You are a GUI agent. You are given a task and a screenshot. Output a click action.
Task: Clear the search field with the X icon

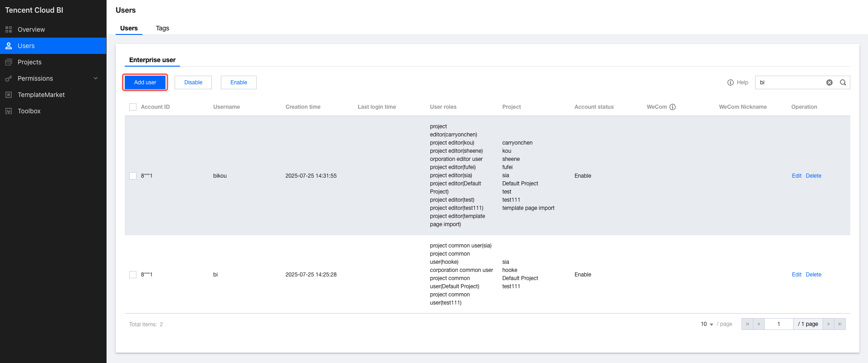829,82
